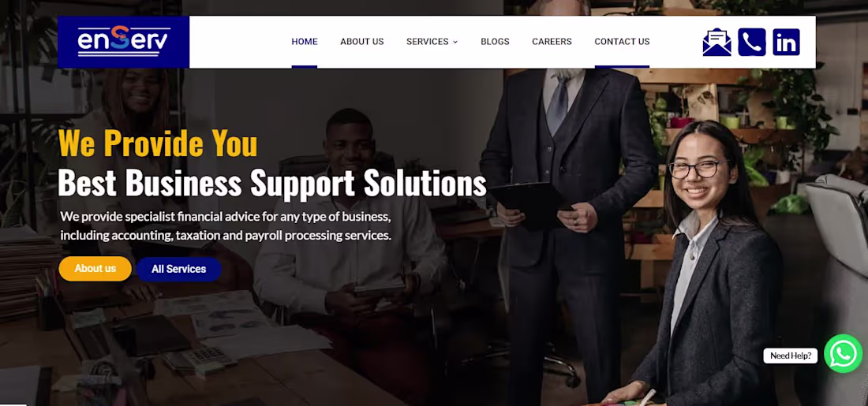Go to CONTACT US in navigation
The image size is (868, 406).
623,42
